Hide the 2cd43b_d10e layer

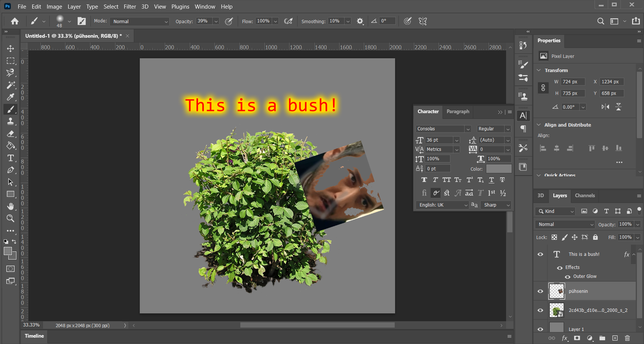[540, 310]
